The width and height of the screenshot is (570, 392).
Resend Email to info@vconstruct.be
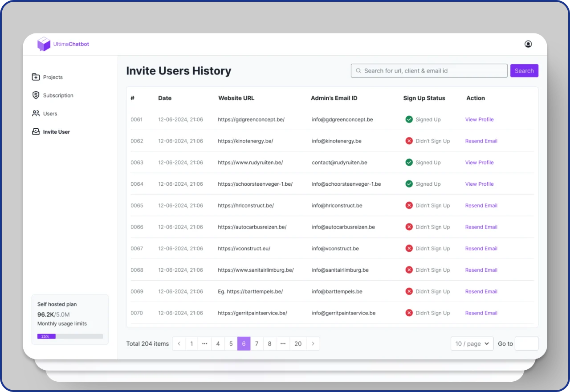481,249
